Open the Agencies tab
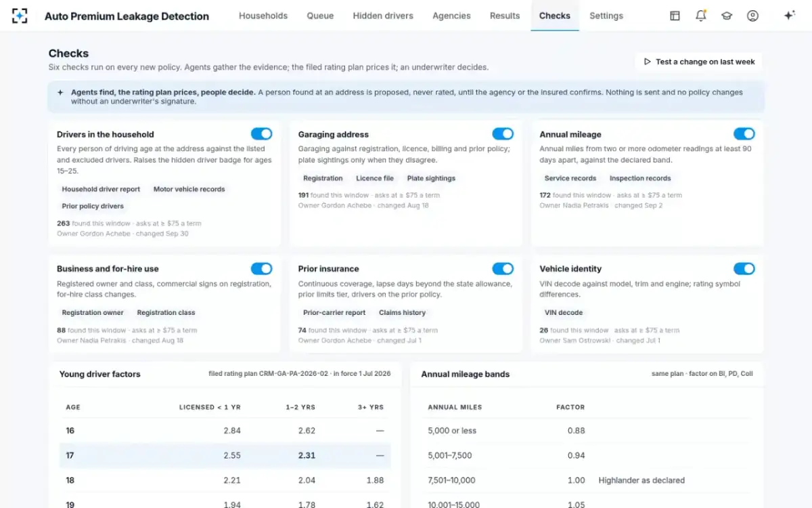812x508 pixels. [451, 16]
